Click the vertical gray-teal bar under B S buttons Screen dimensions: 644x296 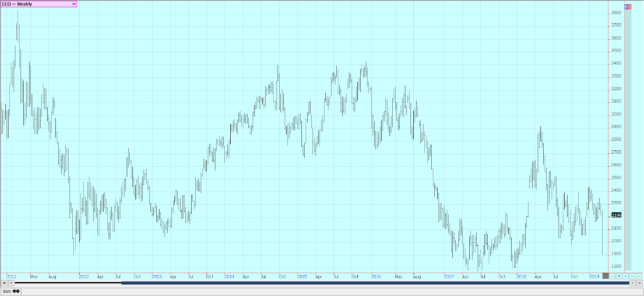tap(628, 140)
